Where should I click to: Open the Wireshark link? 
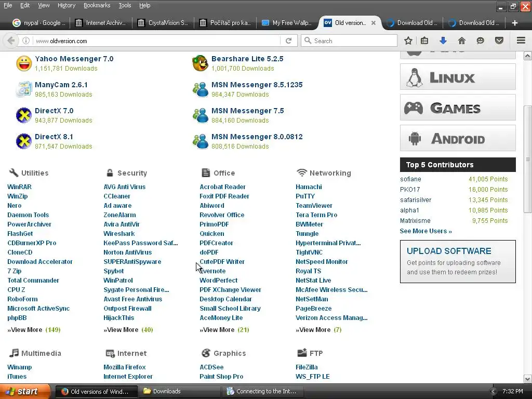click(119, 234)
